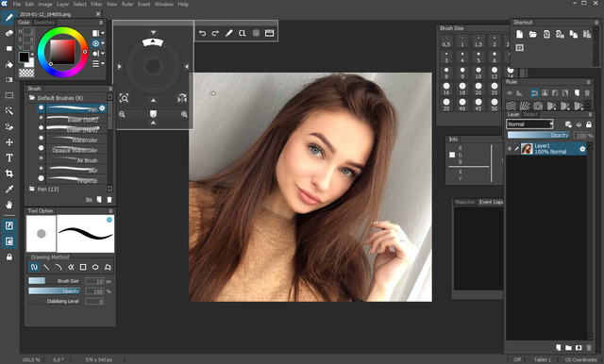Image resolution: width=604 pixels, height=364 pixels.
Task: Select the Magic Wand tool
Action: click(8, 111)
